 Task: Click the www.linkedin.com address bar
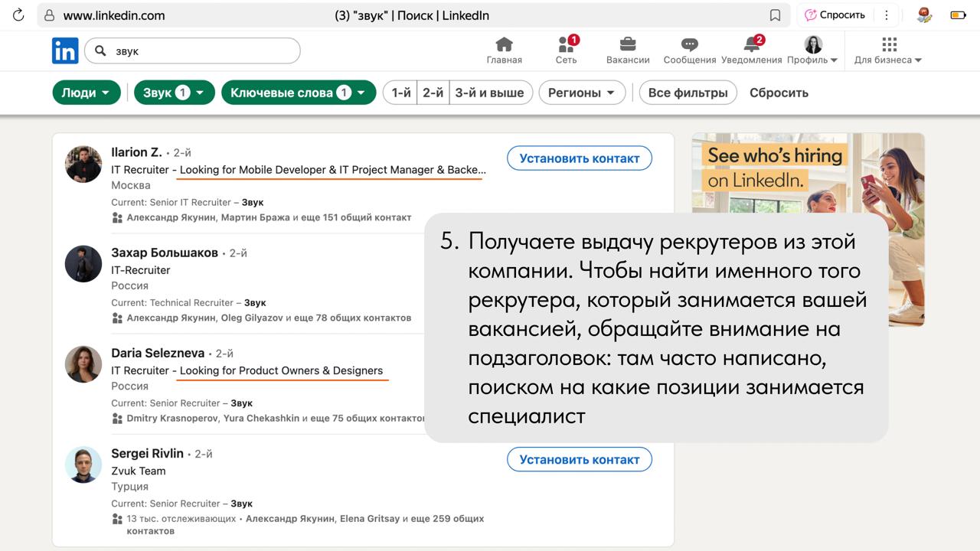413,15
